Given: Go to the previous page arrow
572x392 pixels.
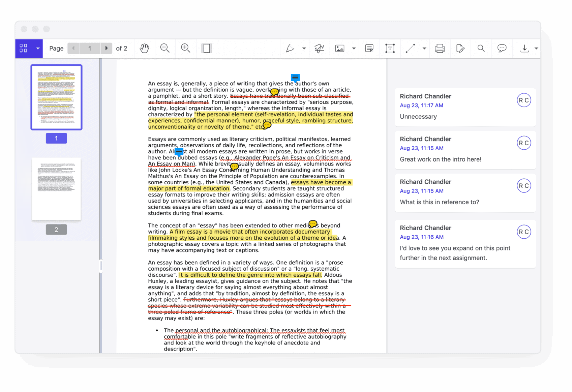Looking at the screenshot, I should point(73,48).
